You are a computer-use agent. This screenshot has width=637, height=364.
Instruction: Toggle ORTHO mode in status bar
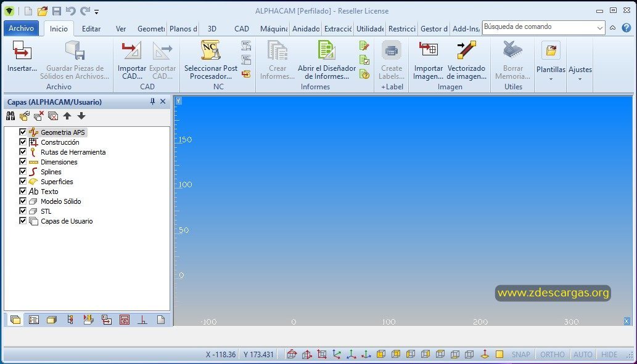click(x=552, y=354)
